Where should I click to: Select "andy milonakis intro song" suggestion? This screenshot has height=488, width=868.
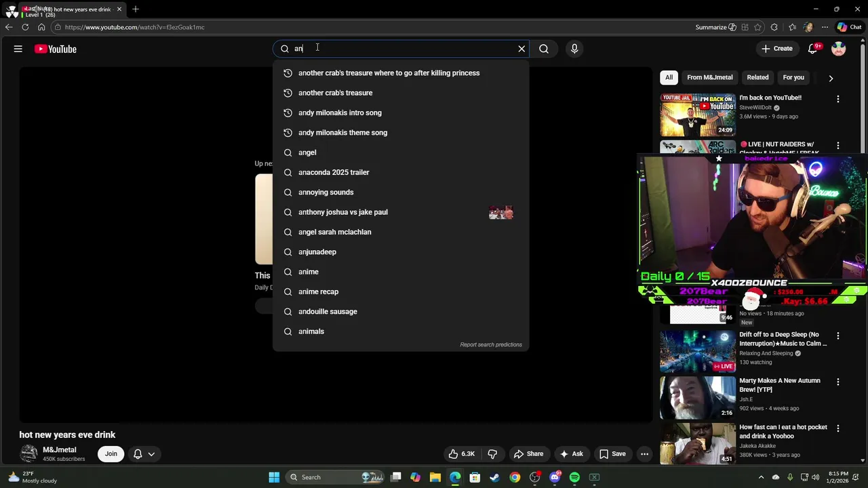(400, 113)
